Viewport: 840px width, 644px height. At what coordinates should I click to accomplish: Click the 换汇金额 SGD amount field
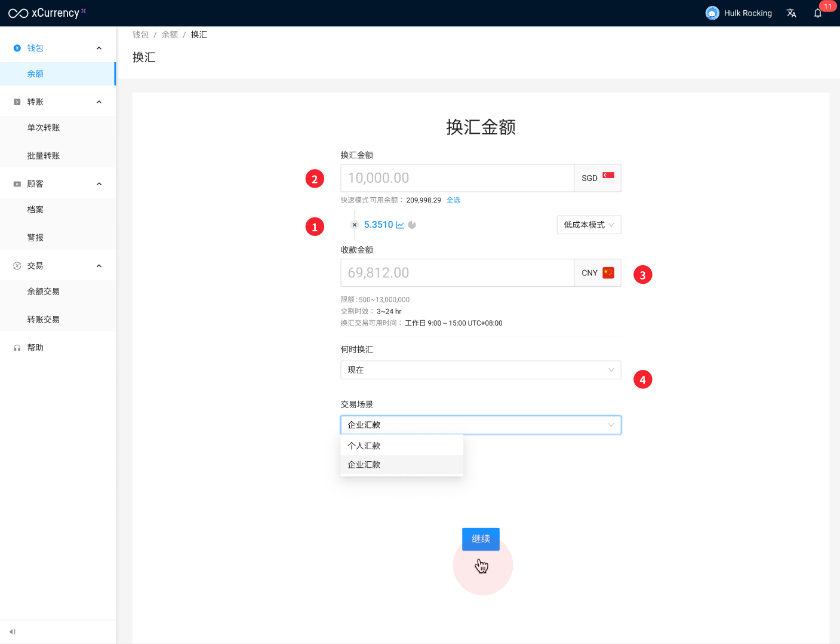(x=457, y=178)
